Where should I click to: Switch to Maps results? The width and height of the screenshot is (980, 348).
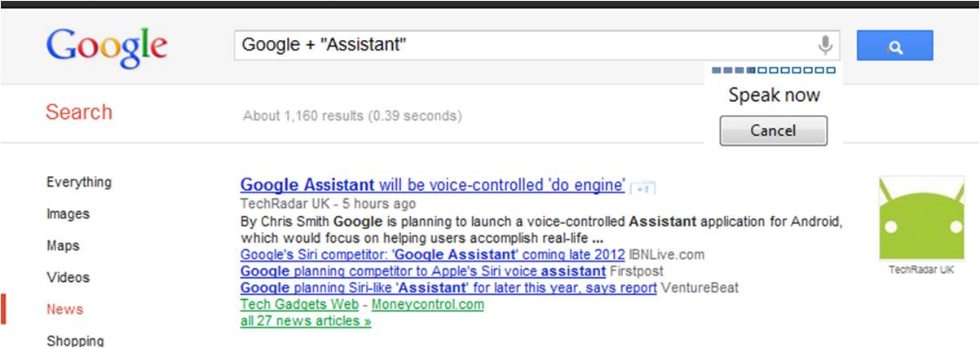(x=64, y=246)
